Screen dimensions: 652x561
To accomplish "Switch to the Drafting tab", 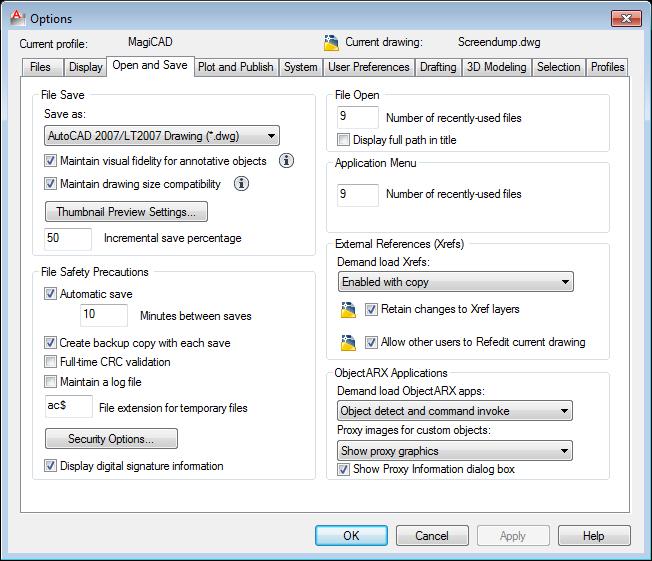I will coord(438,67).
